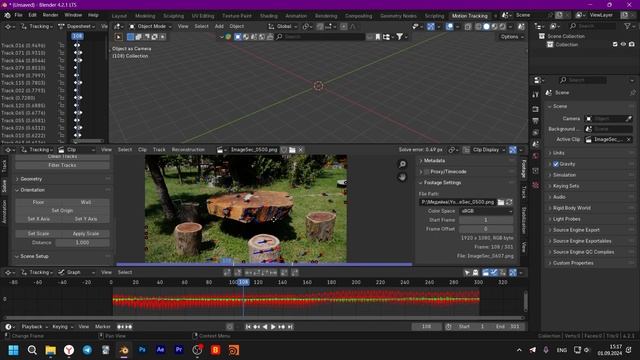Expand the Units panel

coord(558,153)
